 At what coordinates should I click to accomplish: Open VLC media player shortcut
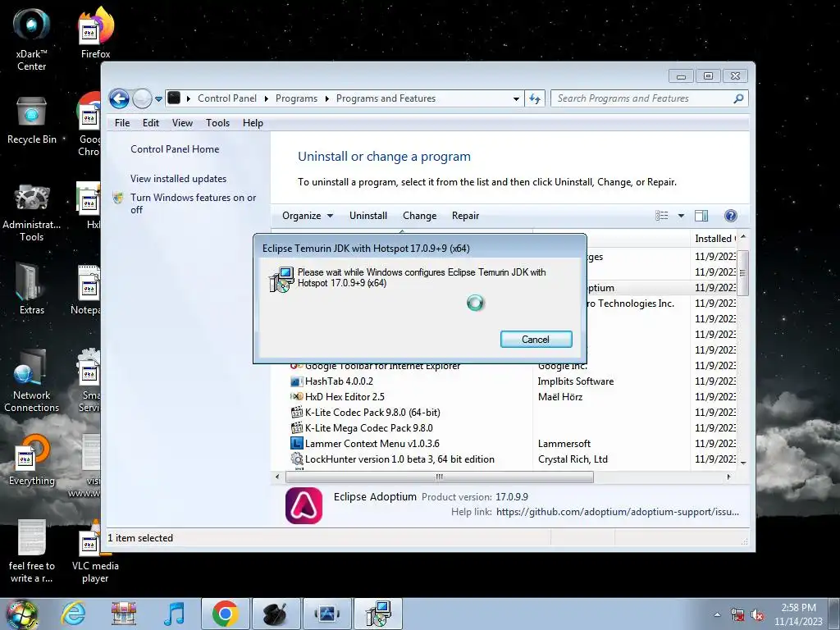click(x=95, y=552)
